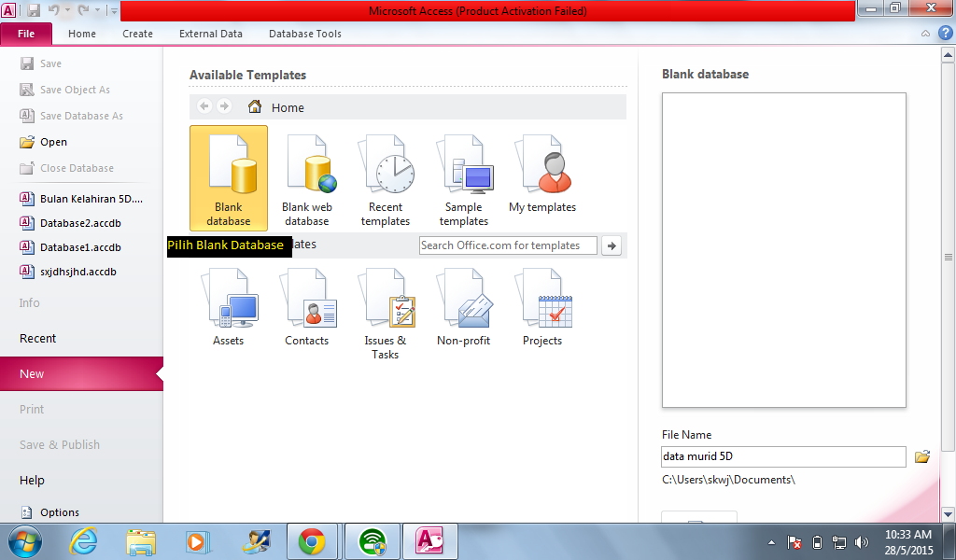Open recent file sxjdhsjhd.accdb

pyautogui.click(x=68, y=272)
